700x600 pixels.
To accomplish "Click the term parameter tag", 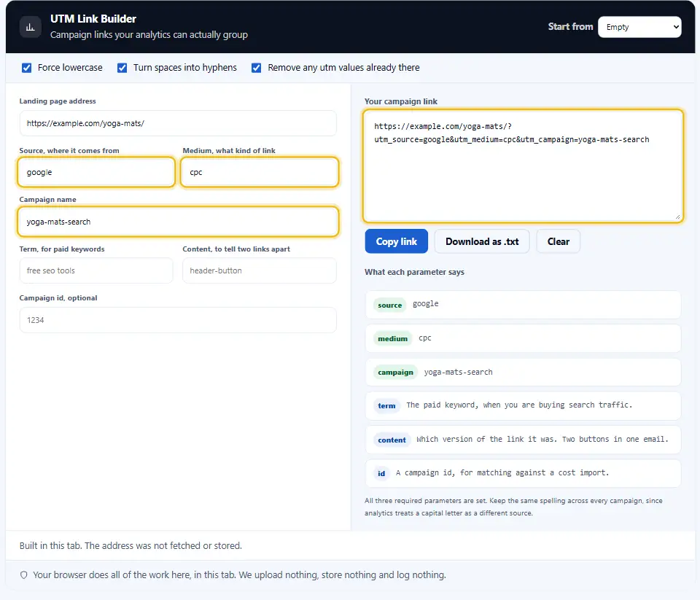I will 386,406.
